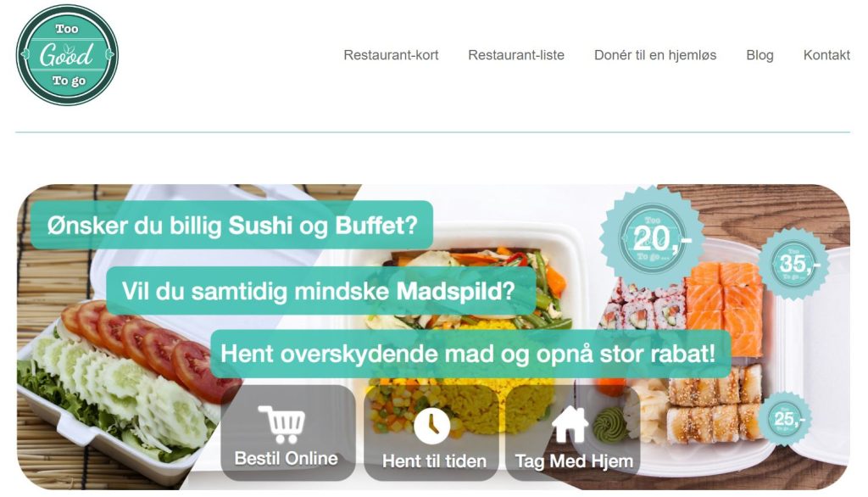The image size is (868, 497).
Task: Click the clock icon
Action: pyautogui.click(x=431, y=426)
